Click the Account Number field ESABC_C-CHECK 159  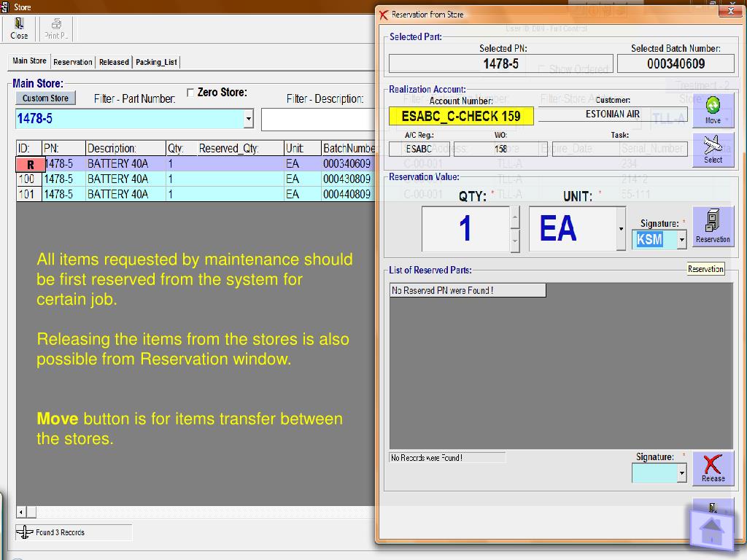click(461, 116)
